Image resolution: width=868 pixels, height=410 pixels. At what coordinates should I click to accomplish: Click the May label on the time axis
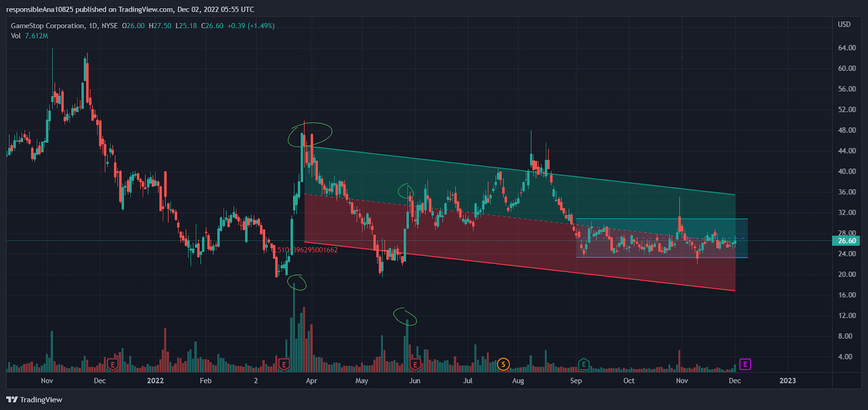coord(362,381)
